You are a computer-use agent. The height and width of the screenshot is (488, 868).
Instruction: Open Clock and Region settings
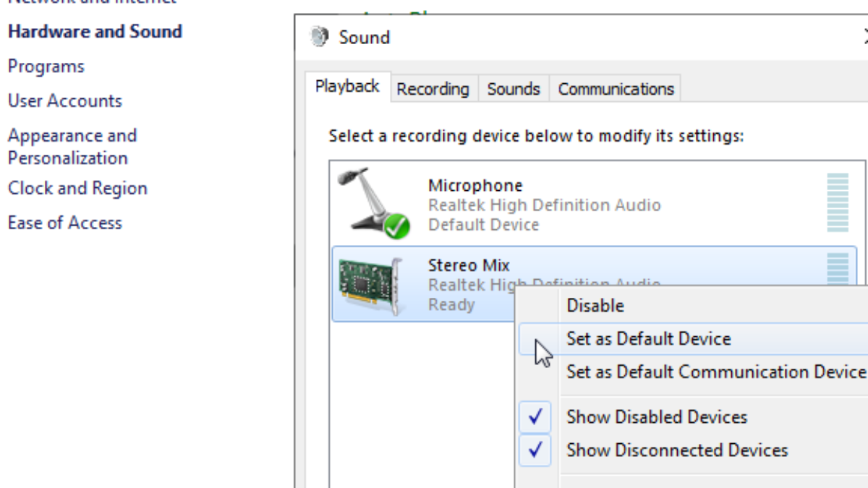(77, 188)
